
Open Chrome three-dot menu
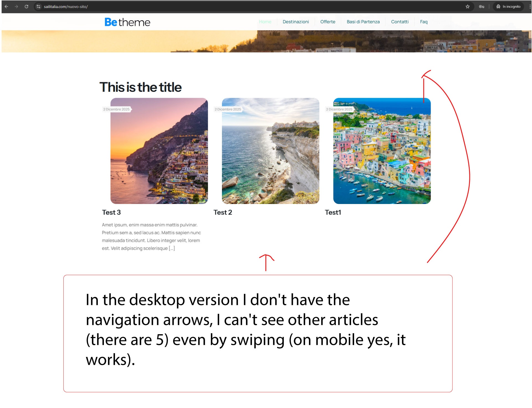(530, 7)
